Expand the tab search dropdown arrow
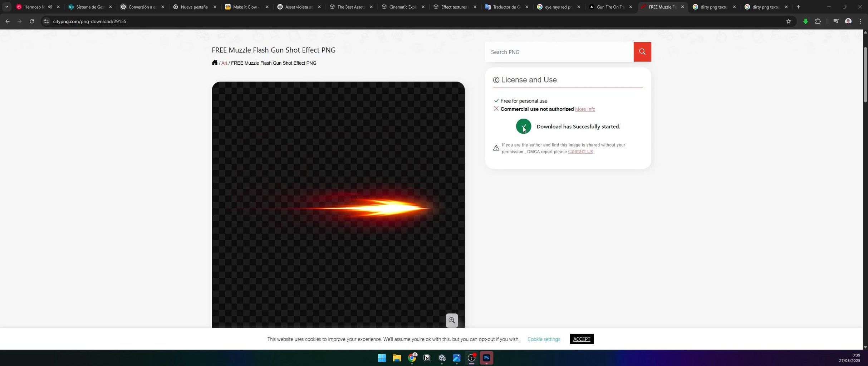Image resolution: width=868 pixels, height=366 pixels. click(x=6, y=7)
